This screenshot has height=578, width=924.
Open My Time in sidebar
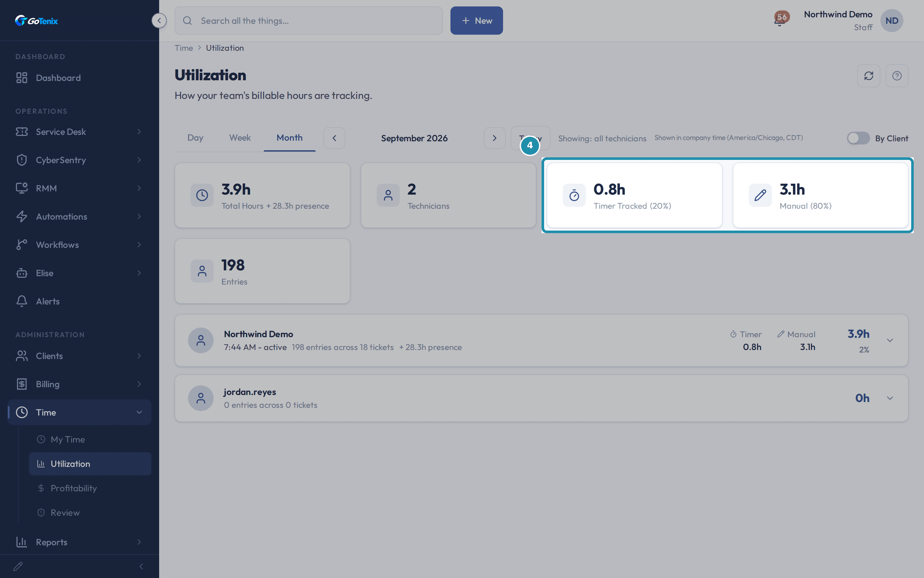tap(90, 439)
